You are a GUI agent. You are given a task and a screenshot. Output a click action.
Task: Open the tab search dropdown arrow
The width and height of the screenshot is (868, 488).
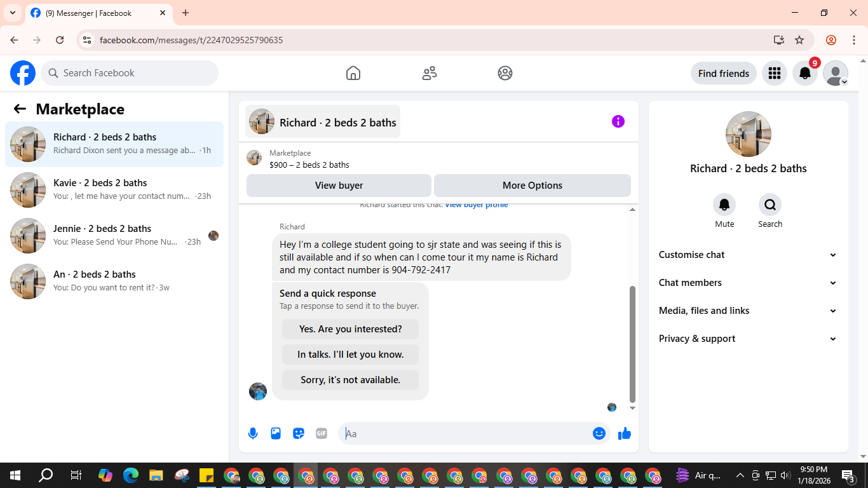click(12, 13)
